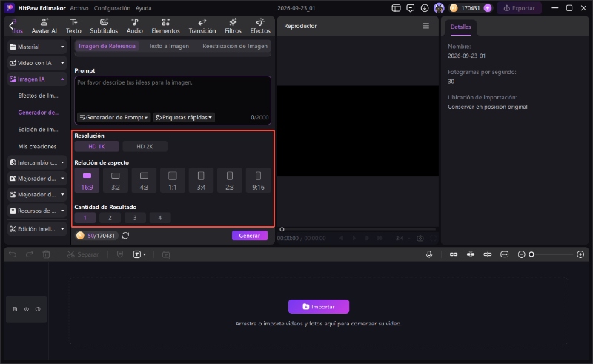593x364 pixels.
Task: Open the download center icon
Action: (x=425, y=8)
